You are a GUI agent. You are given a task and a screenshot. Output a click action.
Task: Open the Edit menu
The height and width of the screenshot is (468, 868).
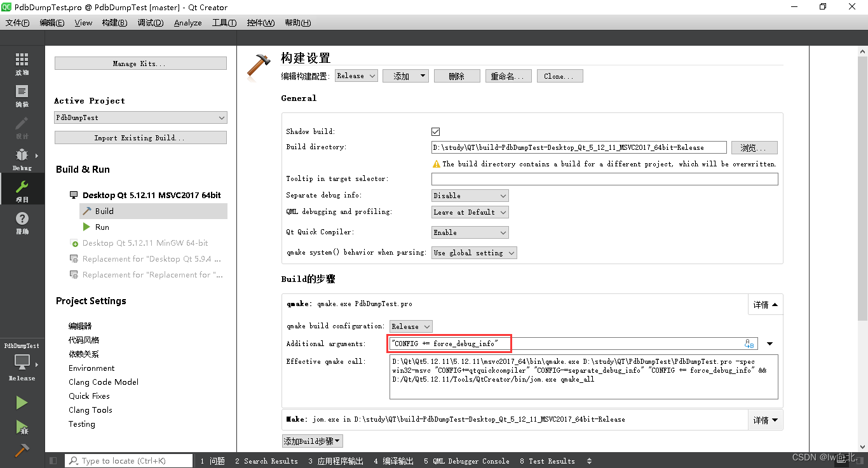click(x=51, y=23)
